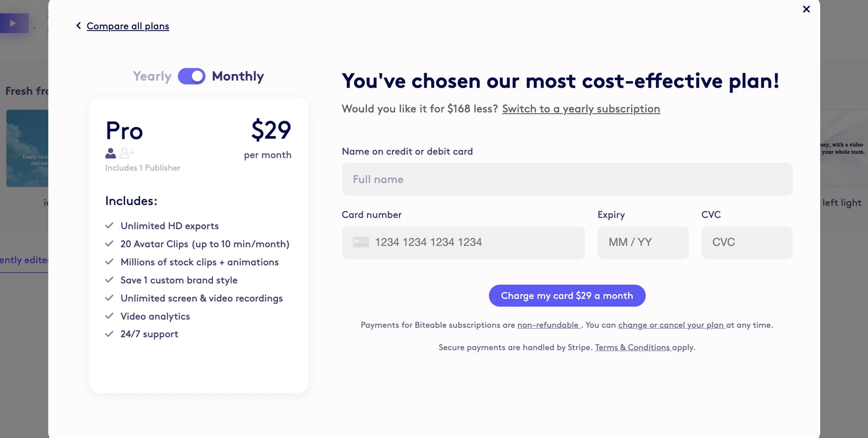Click the back chevron beside Compare all plans
This screenshot has height=438, width=868.
79,26
